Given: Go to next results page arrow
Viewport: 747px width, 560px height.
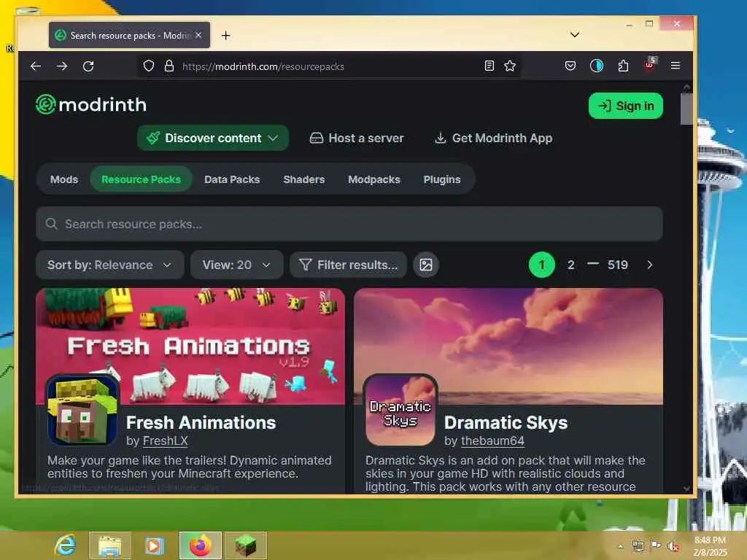Looking at the screenshot, I should pyautogui.click(x=650, y=265).
